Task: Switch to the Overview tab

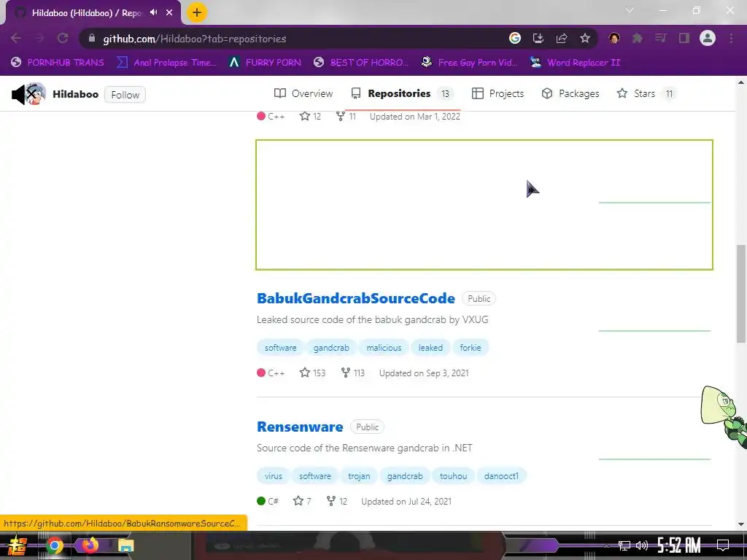Action: (x=303, y=93)
